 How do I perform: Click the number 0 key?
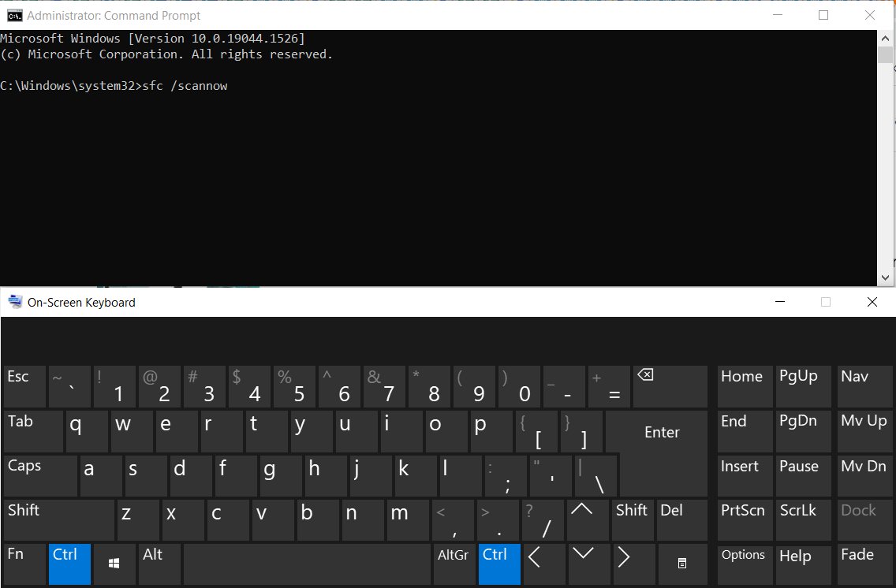coord(519,386)
